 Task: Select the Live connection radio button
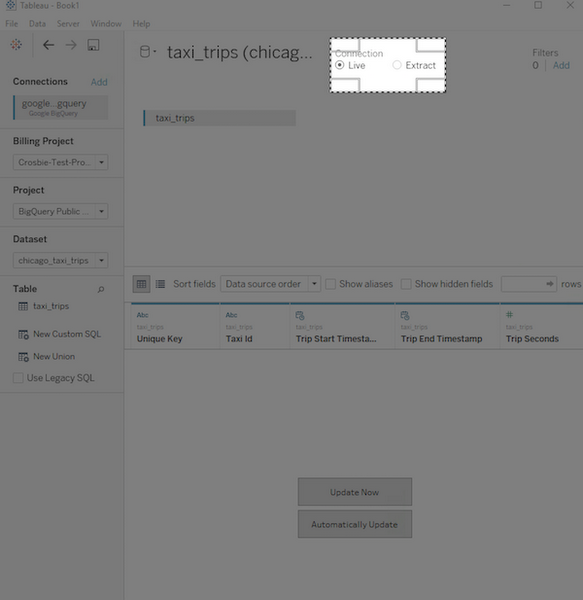(x=339, y=65)
